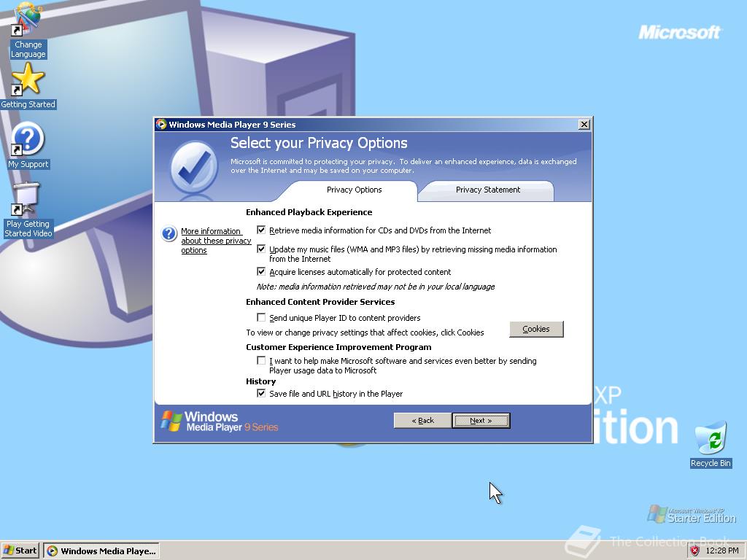Uncheck Save file and URL history
Screen dimensions: 747x560
click(x=261, y=393)
